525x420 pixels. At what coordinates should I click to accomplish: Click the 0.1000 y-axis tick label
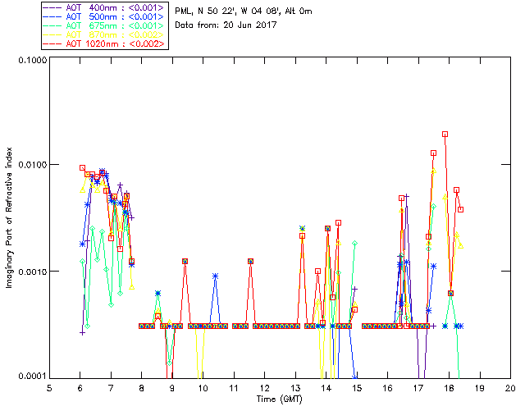click(30, 60)
